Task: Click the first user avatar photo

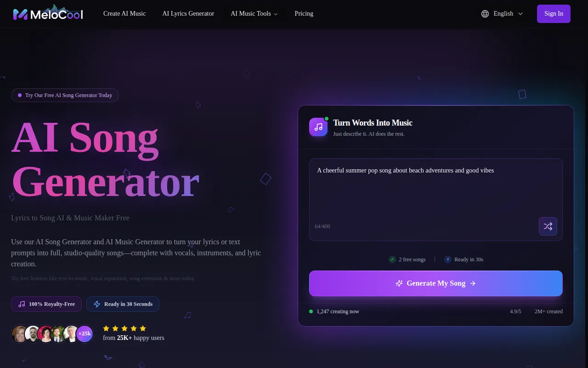Action: [20, 334]
